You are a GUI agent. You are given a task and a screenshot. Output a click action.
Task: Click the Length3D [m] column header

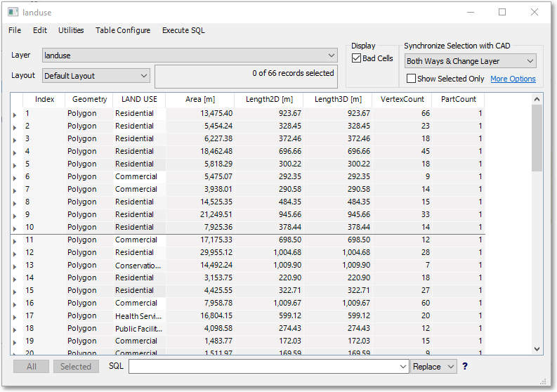pos(338,99)
